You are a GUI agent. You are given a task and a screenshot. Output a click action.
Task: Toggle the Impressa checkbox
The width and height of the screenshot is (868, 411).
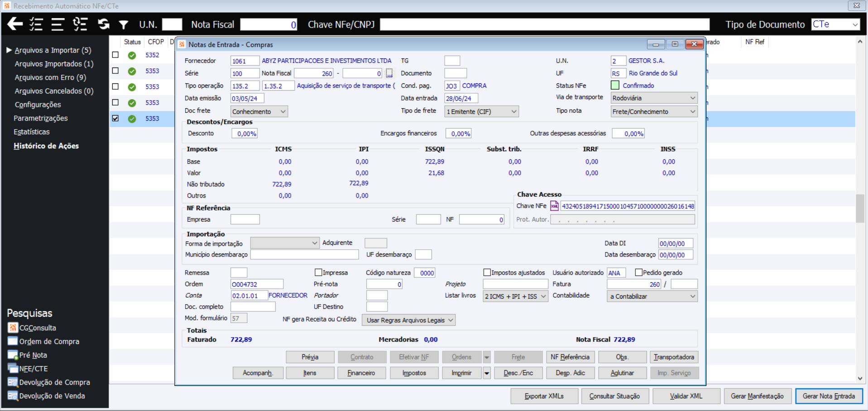[x=318, y=272]
